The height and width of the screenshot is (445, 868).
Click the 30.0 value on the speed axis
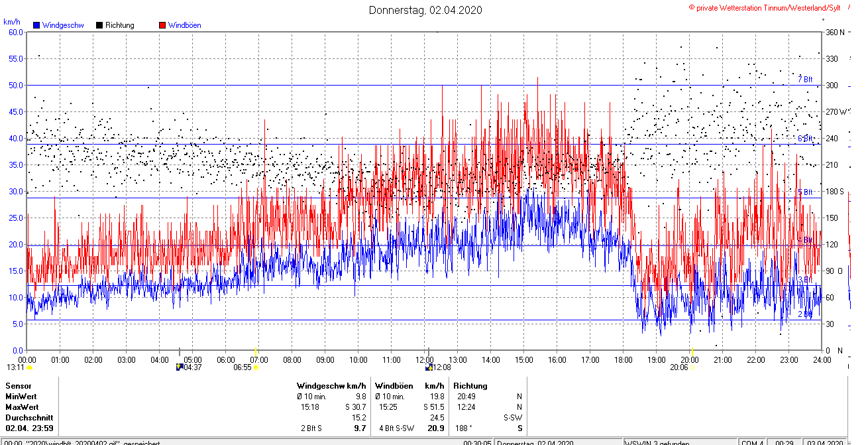coord(16,191)
